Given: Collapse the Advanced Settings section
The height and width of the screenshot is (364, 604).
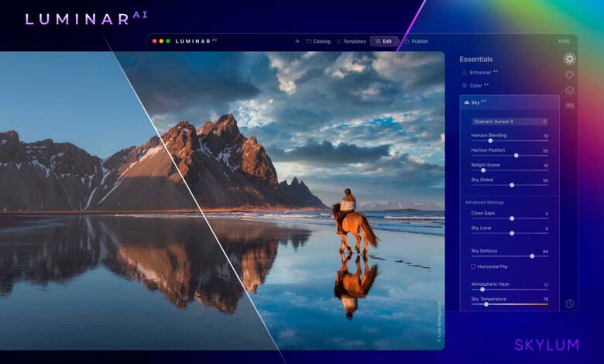Looking at the screenshot, I should (x=485, y=202).
